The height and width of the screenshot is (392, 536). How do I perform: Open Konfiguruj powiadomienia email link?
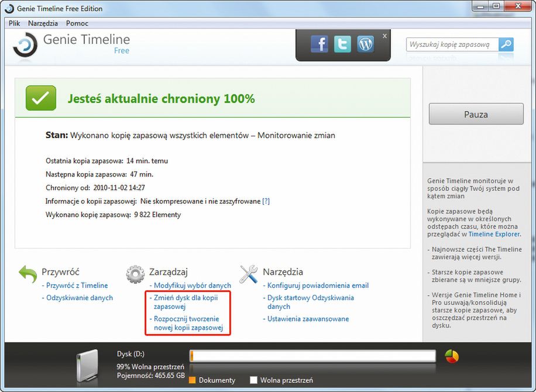[x=318, y=286]
